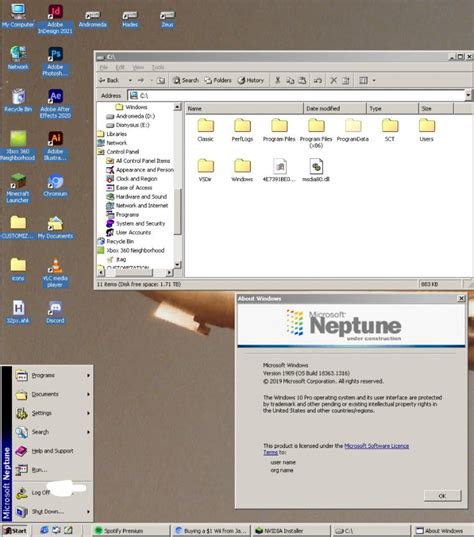Choose Run... in the Start menu
474x537 pixels.
(x=53, y=470)
